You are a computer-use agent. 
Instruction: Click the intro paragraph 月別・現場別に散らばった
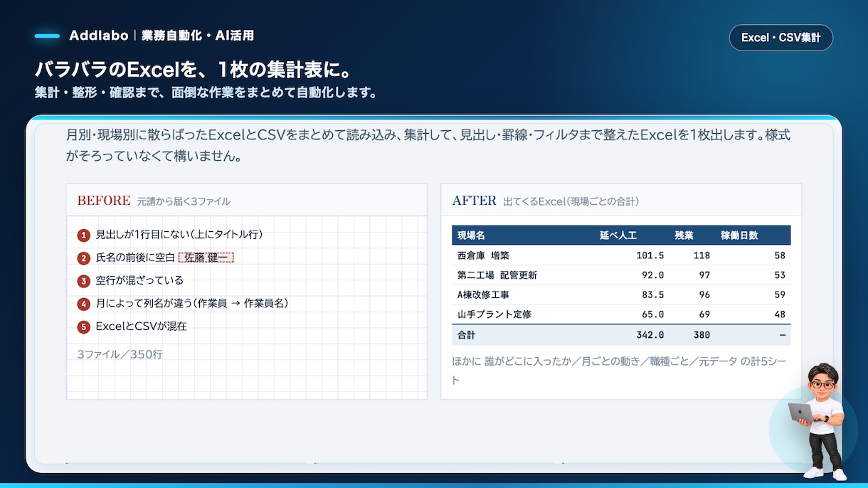click(x=428, y=144)
